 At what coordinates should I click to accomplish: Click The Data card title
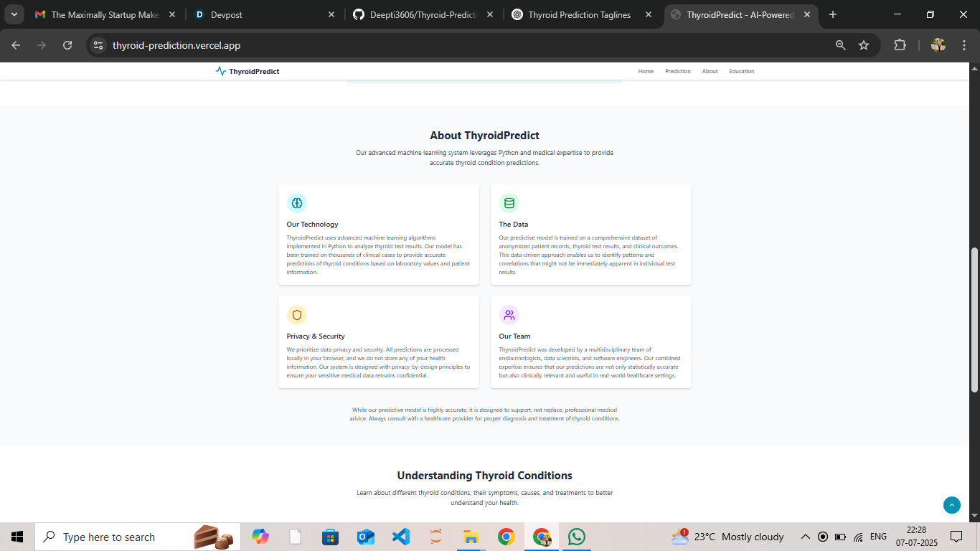[514, 225]
